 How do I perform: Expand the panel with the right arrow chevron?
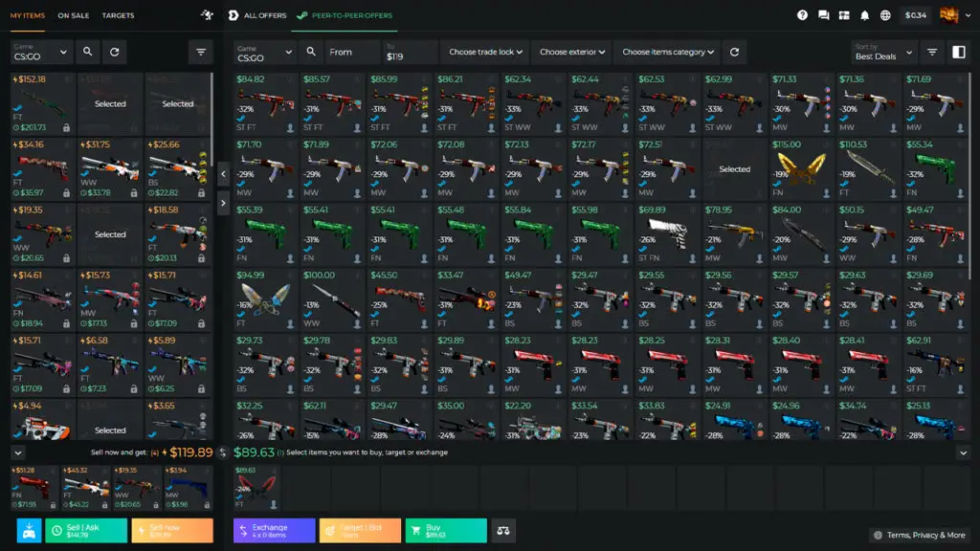click(x=223, y=203)
